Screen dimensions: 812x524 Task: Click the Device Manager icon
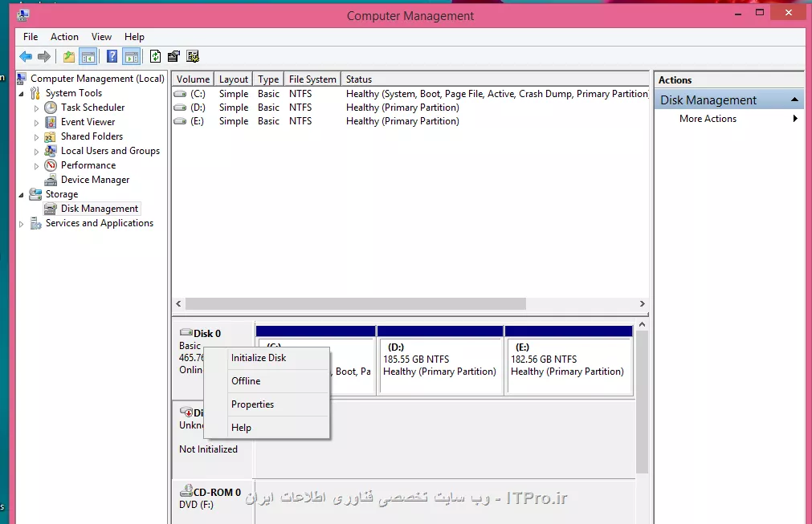point(51,180)
